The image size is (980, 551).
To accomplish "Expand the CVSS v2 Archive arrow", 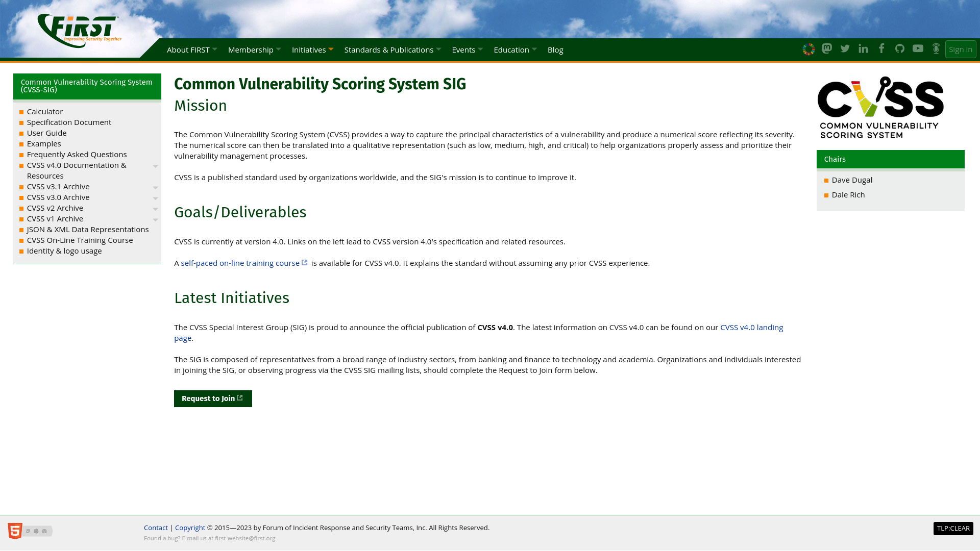I will pyautogui.click(x=156, y=209).
